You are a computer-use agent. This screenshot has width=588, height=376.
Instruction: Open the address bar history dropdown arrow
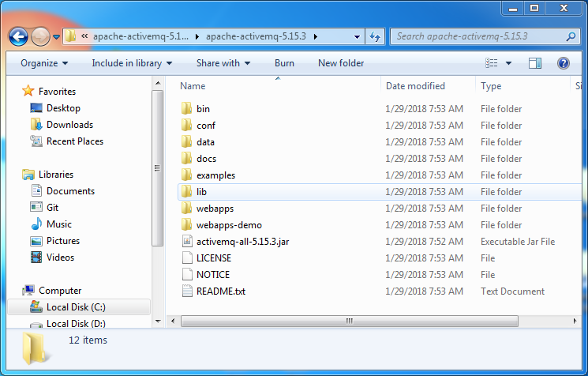[x=357, y=37]
